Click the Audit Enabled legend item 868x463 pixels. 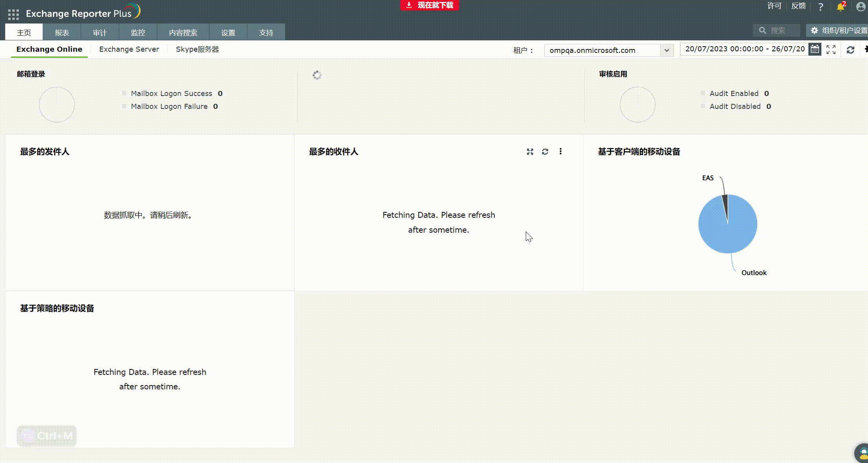pos(735,93)
